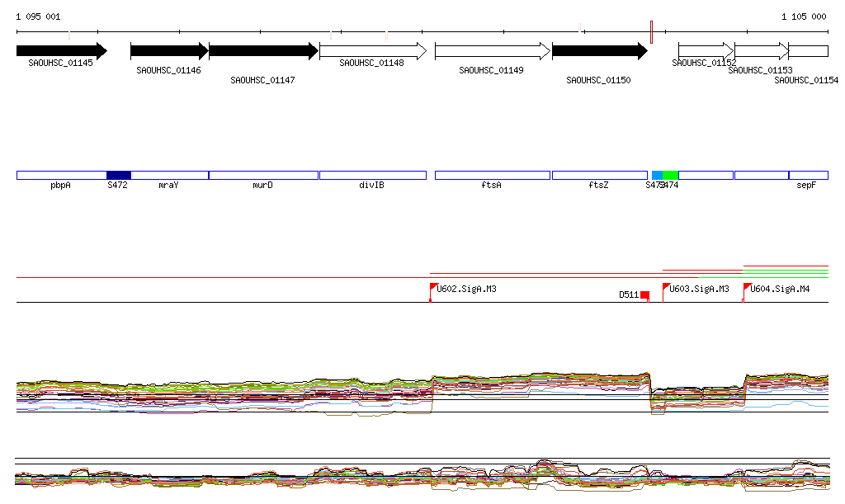Click the 1 095 001 start coordinate

coord(38,16)
